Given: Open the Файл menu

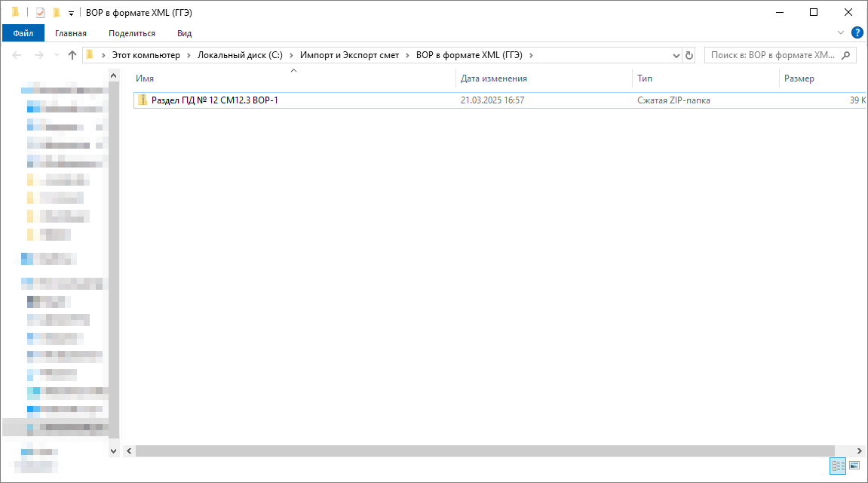Looking at the screenshot, I should pos(23,33).
